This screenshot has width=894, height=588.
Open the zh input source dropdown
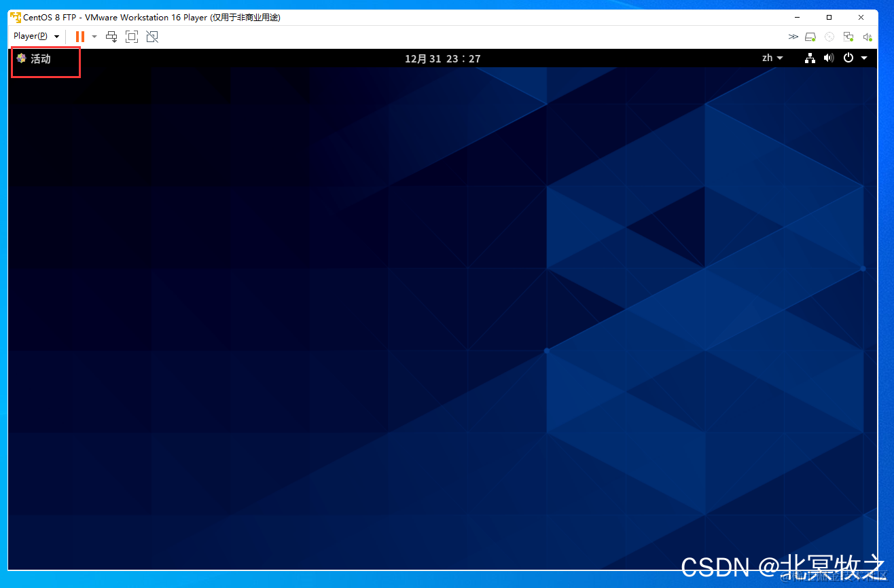pyautogui.click(x=772, y=58)
